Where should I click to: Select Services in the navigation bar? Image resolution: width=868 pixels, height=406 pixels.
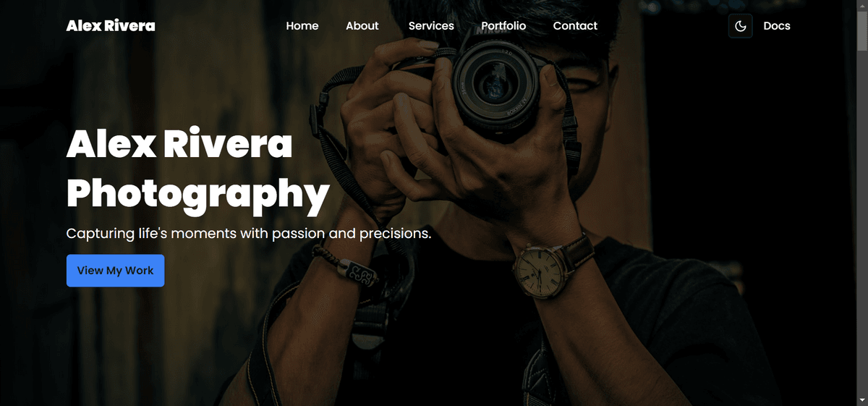pyautogui.click(x=431, y=26)
